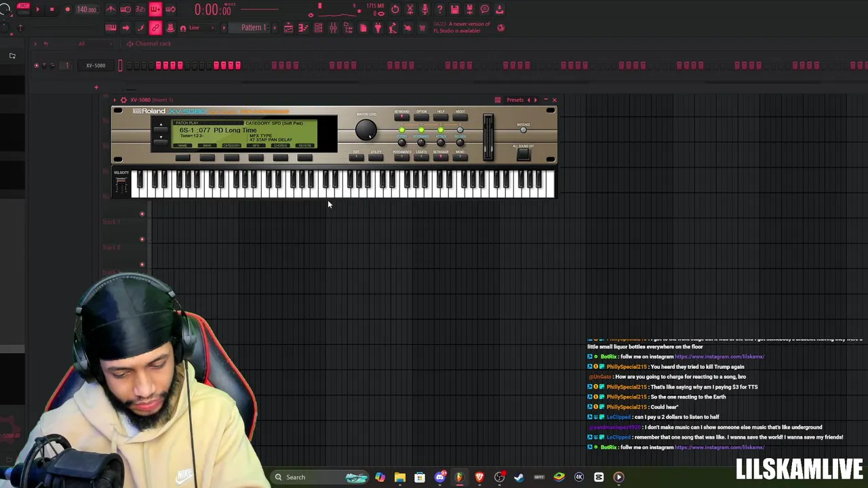
Task: Save project with the floppy disk icon
Action: click(454, 9)
